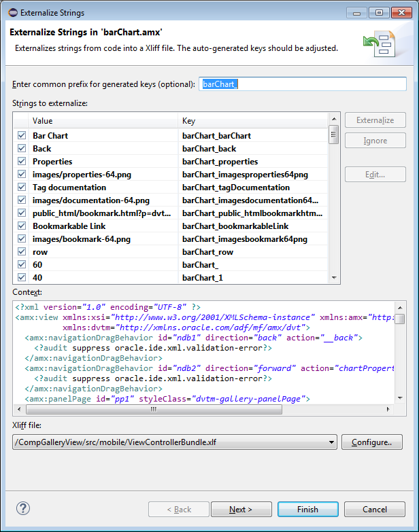
Task: Click the Key column header
Action: [252, 121]
